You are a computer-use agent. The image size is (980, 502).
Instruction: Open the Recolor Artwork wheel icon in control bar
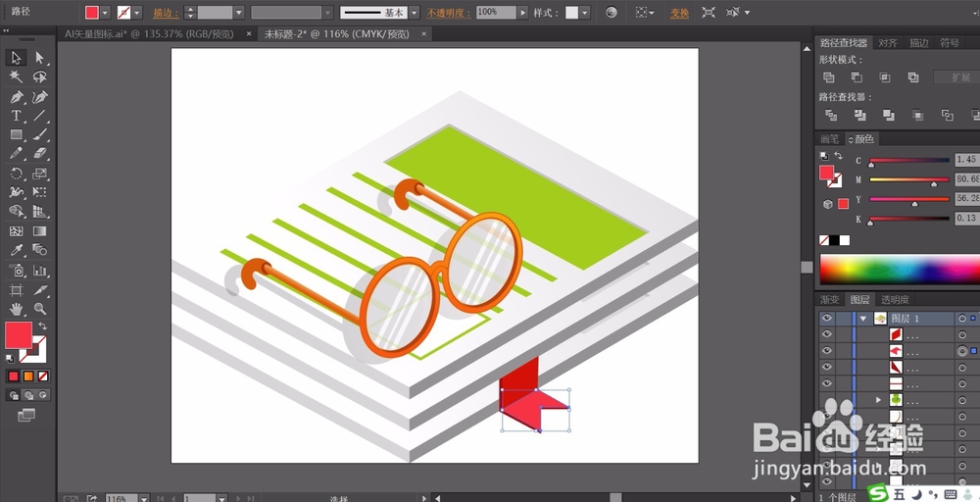click(612, 13)
